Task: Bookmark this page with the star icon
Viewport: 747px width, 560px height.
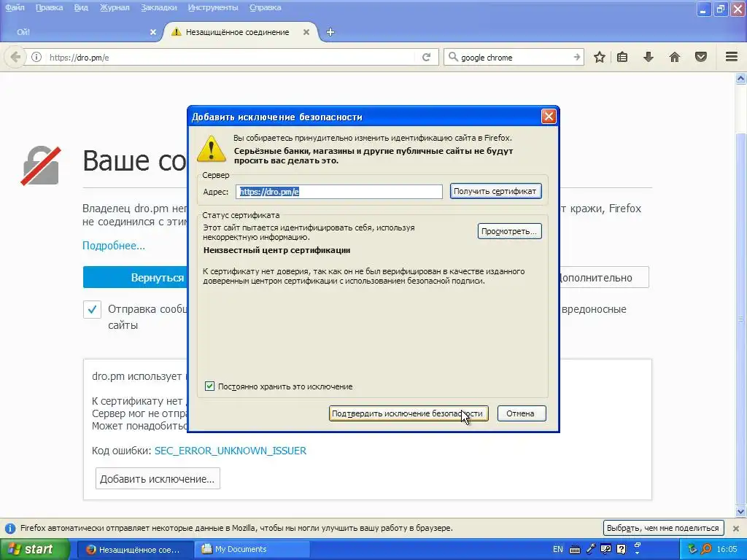Action: (x=600, y=57)
